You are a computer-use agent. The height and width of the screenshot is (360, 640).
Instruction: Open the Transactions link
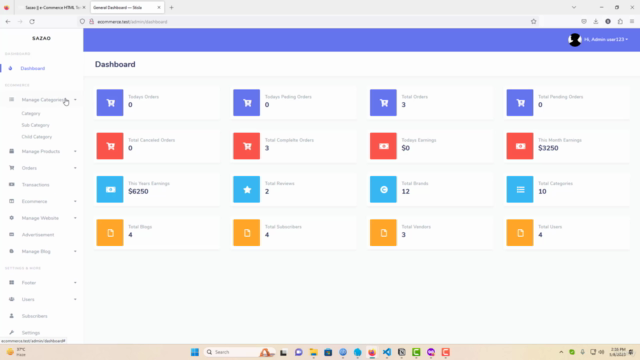(x=36, y=185)
